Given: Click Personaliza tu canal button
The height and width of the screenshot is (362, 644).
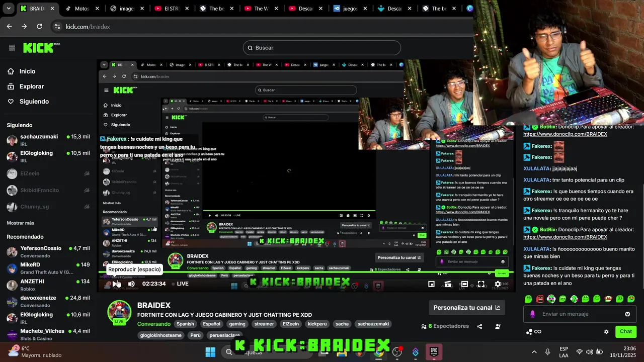Looking at the screenshot, I should click(x=466, y=308).
